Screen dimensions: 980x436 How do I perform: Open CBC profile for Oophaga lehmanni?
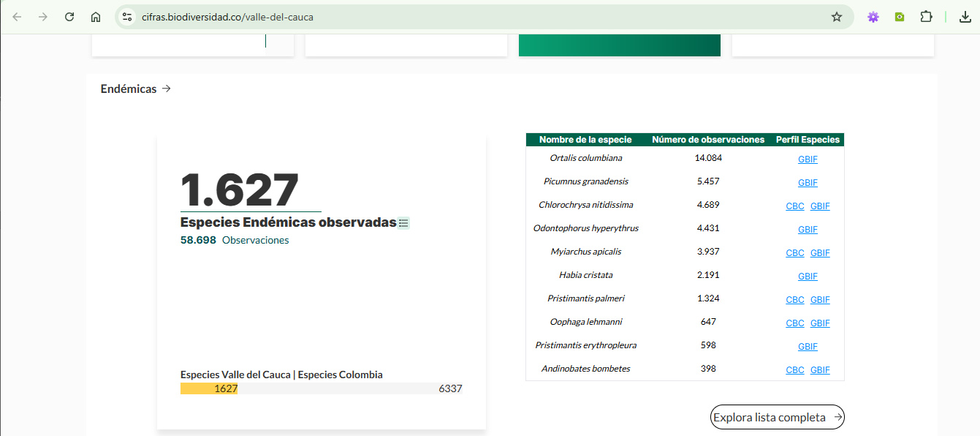(x=795, y=323)
